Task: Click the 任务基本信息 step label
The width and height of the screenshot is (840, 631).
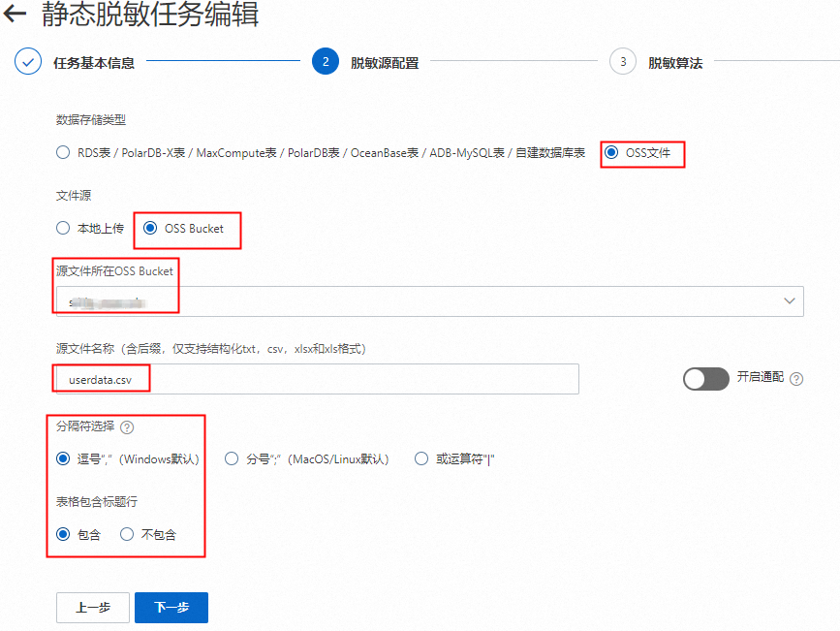Action: click(x=94, y=63)
